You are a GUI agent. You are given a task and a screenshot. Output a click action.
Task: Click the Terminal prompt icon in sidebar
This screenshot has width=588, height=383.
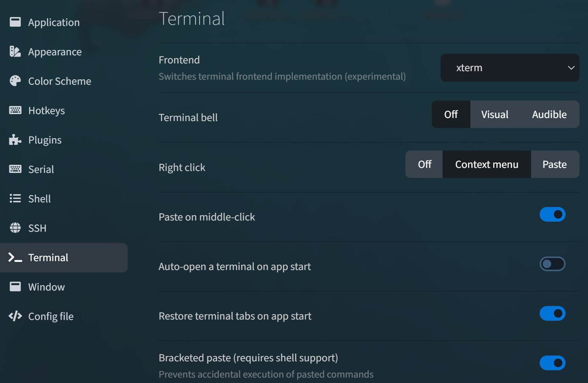(x=15, y=257)
